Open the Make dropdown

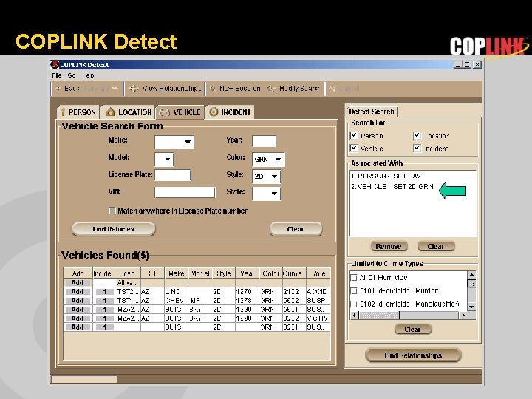click(x=174, y=142)
